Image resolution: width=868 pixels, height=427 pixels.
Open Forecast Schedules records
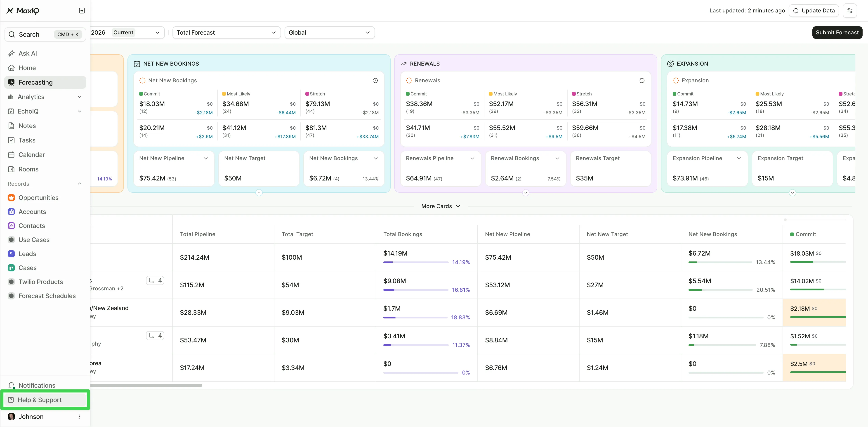45,296
